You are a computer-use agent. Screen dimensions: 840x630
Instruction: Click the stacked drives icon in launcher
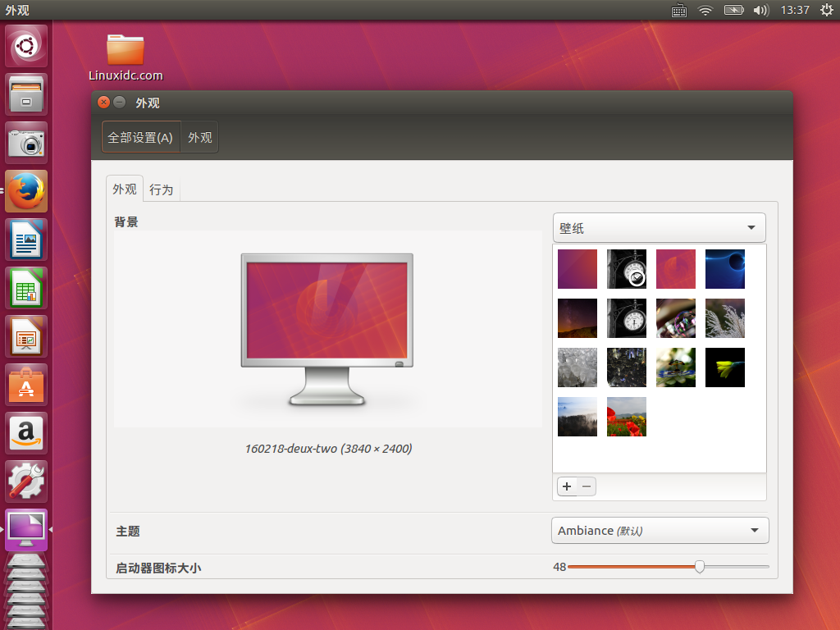[x=26, y=589]
